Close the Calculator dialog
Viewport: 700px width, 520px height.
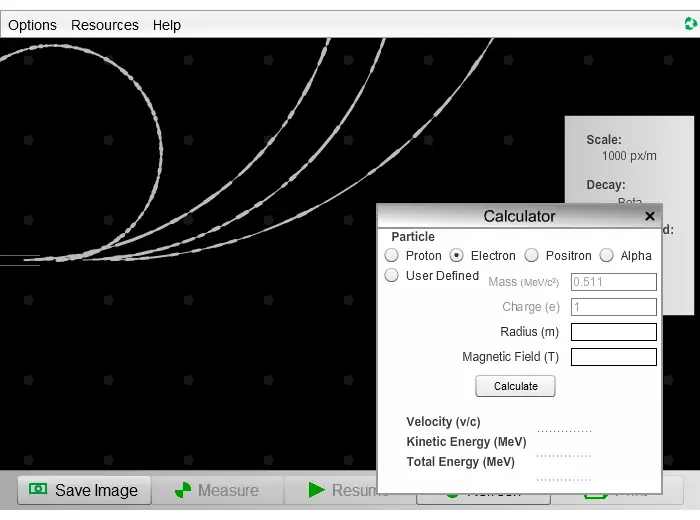pos(650,216)
